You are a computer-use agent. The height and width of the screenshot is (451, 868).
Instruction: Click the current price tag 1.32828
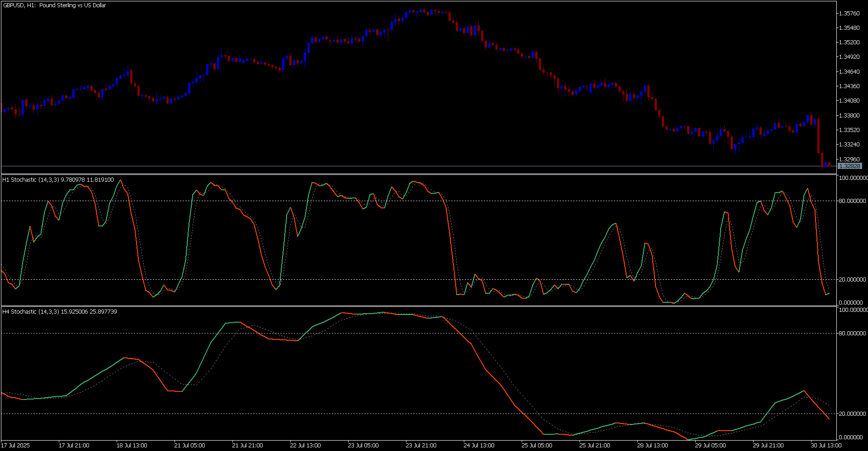pyautogui.click(x=849, y=166)
